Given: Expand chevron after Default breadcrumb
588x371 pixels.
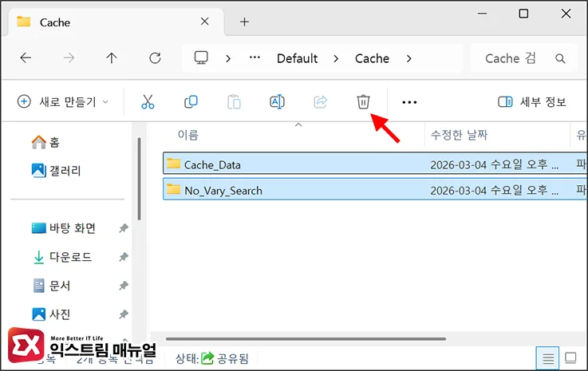Looking at the screenshot, I should pos(336,58).
